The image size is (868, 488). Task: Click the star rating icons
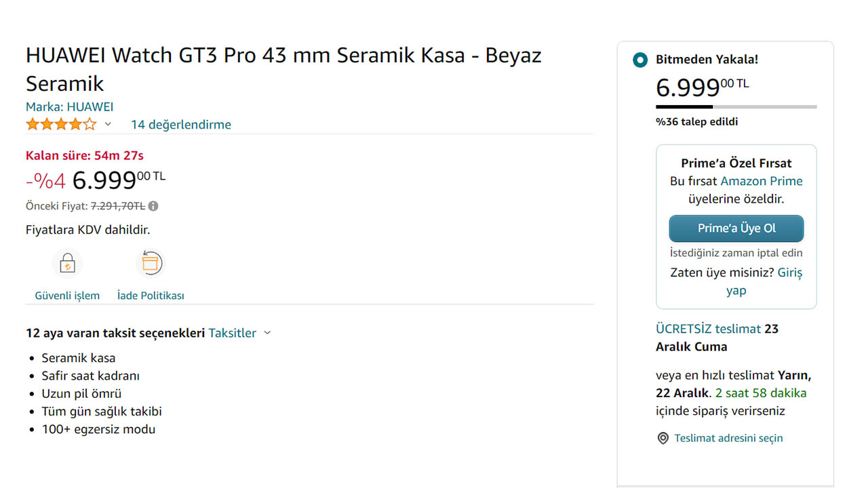pos(61,125)
